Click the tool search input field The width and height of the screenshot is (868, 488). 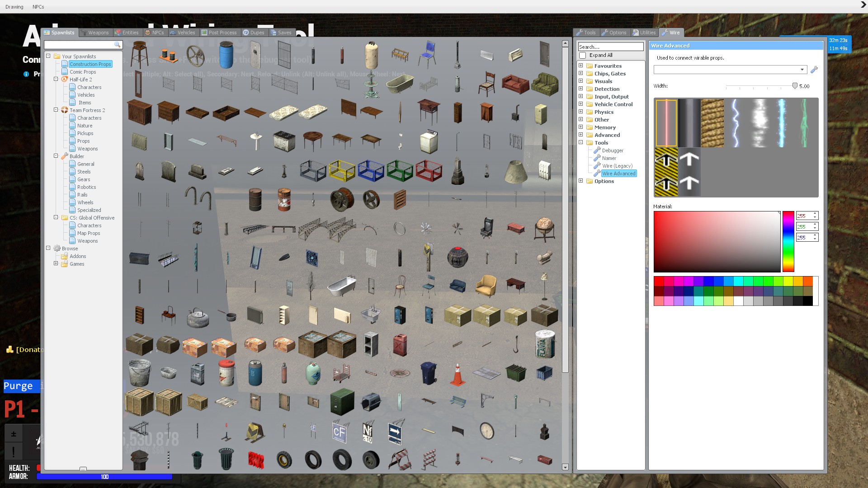(610, 47)
